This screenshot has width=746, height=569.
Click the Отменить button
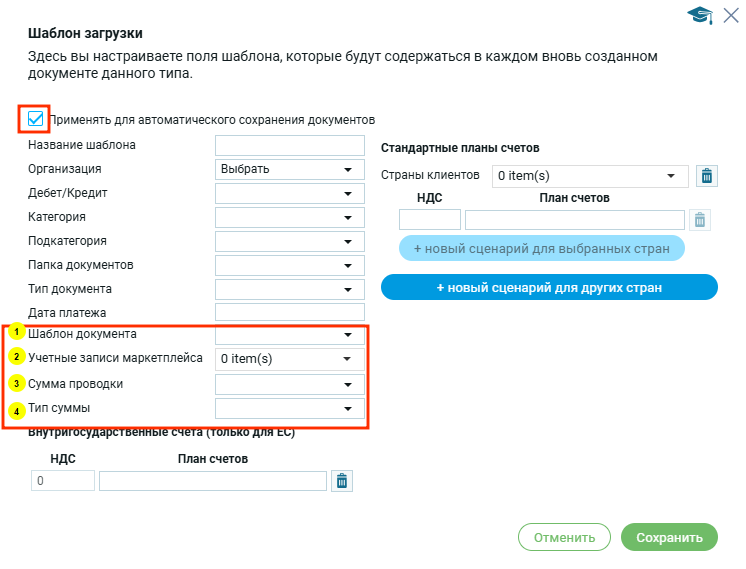[564, 537]
